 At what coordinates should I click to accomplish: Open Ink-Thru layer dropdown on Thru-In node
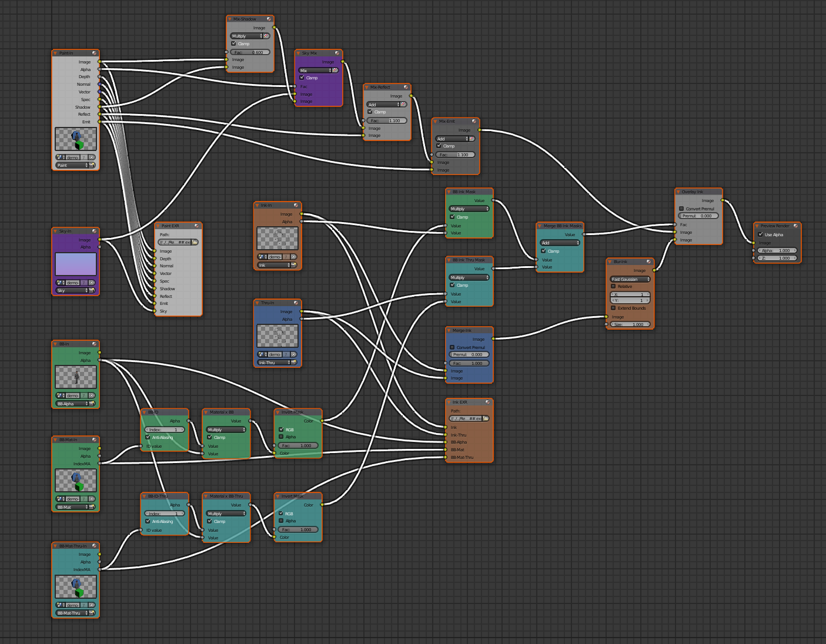tap(273, 363)
